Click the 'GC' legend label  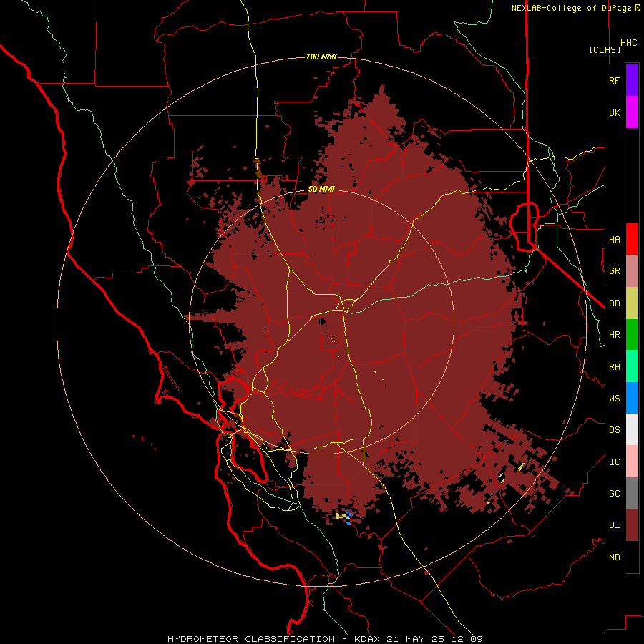[x=614, y=494]
